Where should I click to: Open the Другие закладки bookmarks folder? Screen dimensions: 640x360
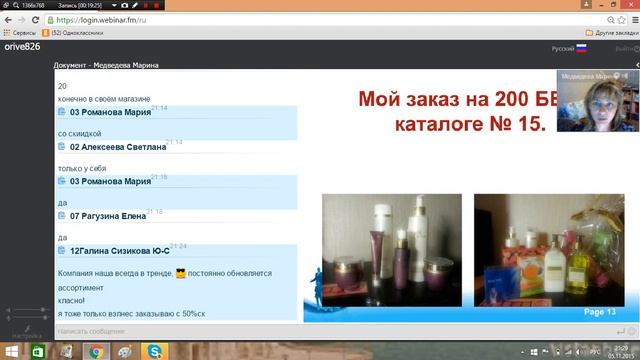[611, 33]
